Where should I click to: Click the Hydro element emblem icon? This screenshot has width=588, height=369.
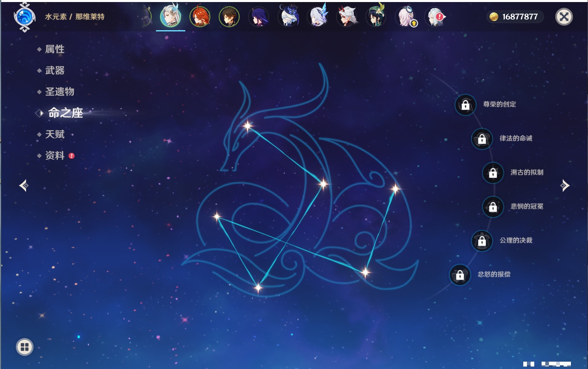click(24, 17)
